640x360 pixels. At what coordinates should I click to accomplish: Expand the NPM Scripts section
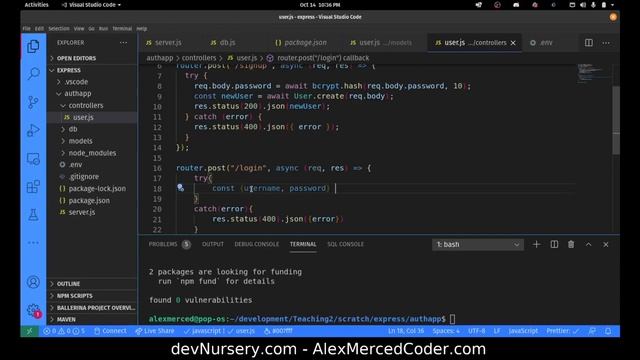tap(92, 296)
